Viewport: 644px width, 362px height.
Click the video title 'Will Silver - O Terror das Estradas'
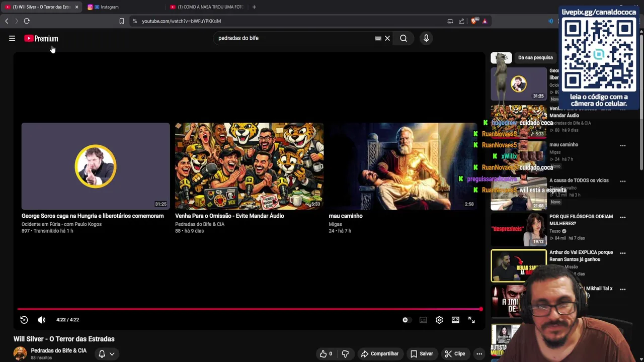pyautogui.click(x=64, y=339)
